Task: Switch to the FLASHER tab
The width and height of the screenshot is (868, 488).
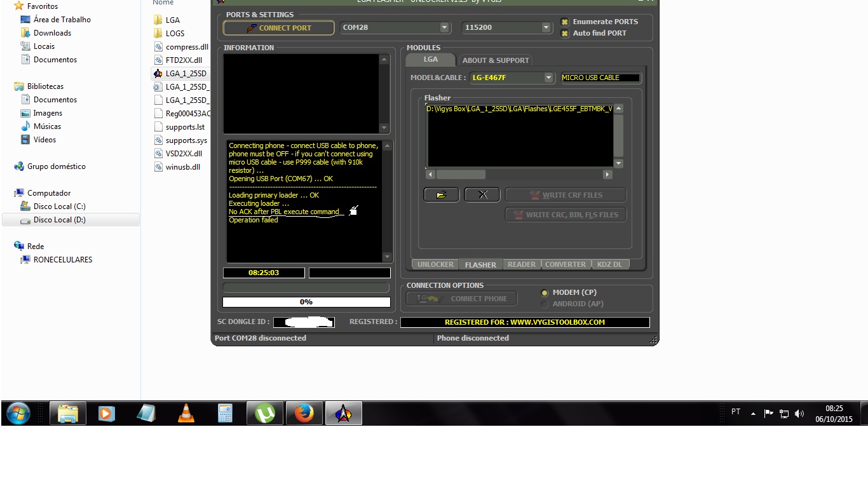Action: pyautogui.click(x=480, y=264)
